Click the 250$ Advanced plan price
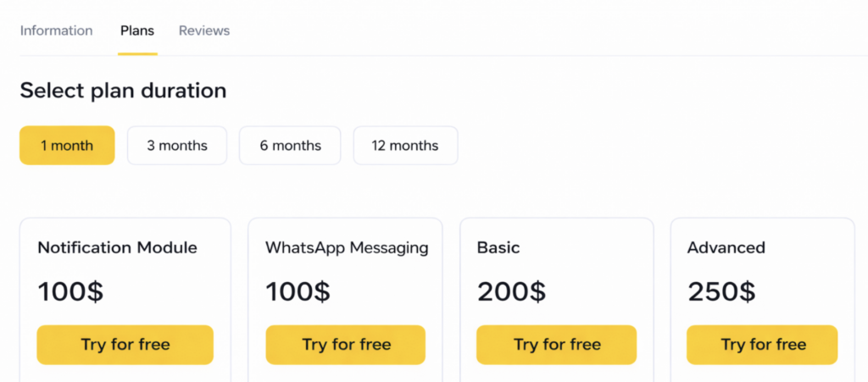 point(721,292)
